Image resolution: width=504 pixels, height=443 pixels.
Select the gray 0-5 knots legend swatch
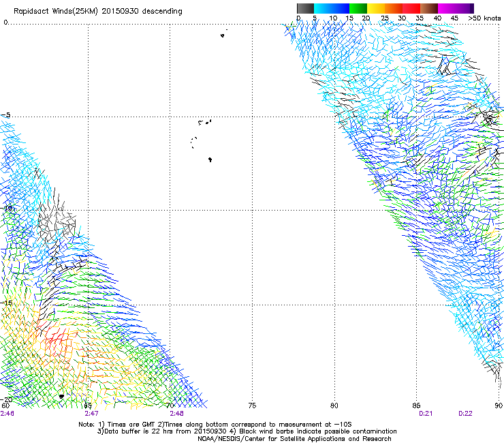305,8
